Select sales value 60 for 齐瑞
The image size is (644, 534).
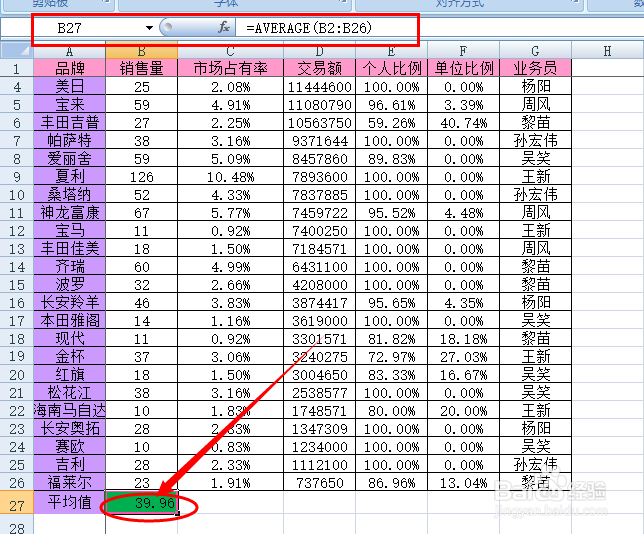[x=142, y=267]
